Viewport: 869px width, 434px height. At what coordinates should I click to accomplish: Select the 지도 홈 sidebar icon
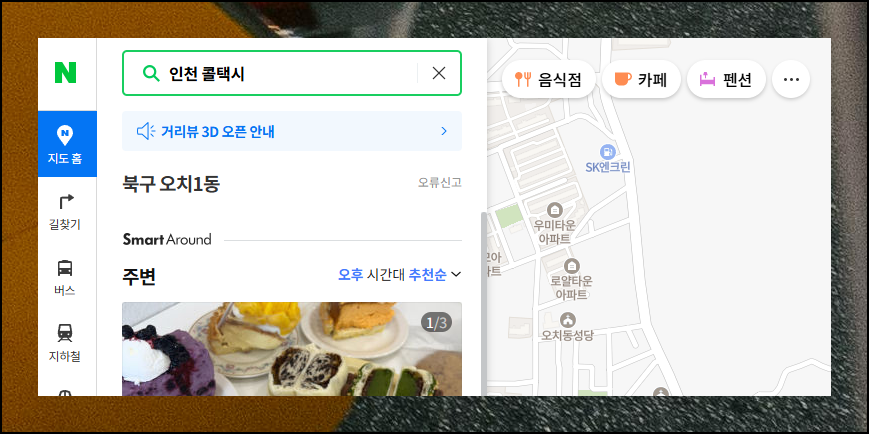click(x=67, y=144)
